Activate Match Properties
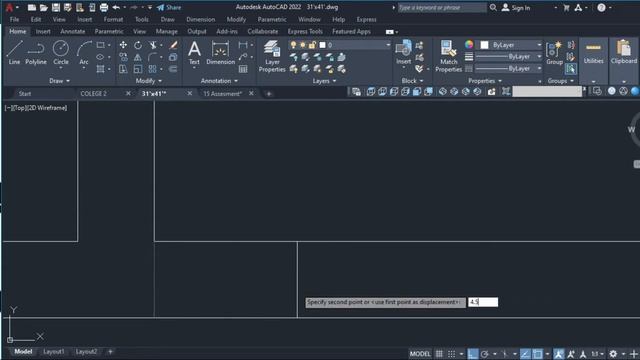The width and height of the screenshot is (640, 360). point(448,56)
